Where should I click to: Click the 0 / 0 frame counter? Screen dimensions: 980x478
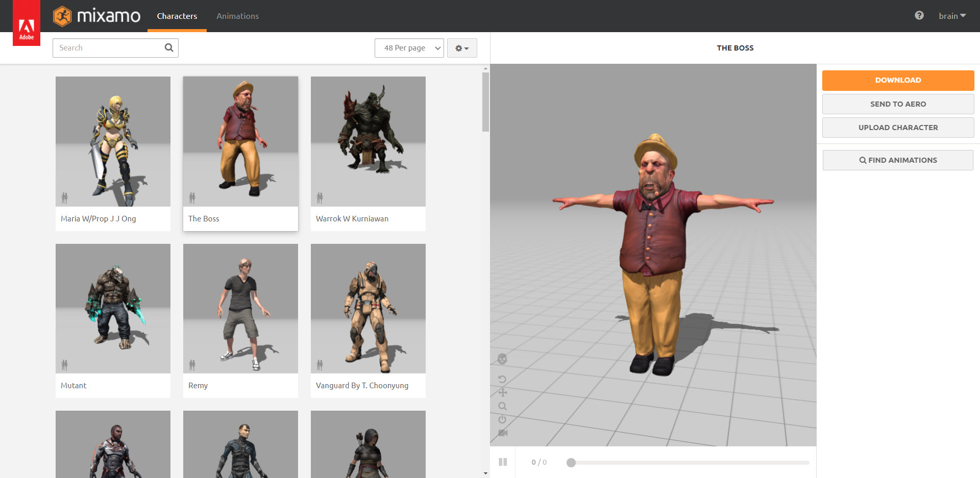(x=539, y=462)
